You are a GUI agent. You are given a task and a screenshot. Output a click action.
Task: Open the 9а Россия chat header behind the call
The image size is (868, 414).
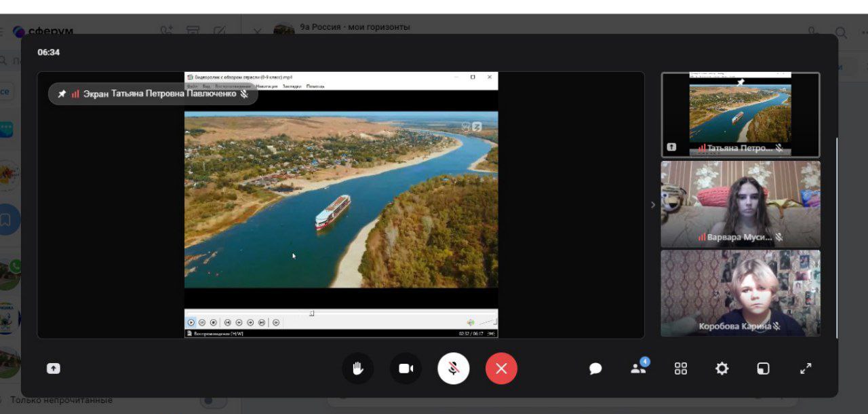point(356,28)
